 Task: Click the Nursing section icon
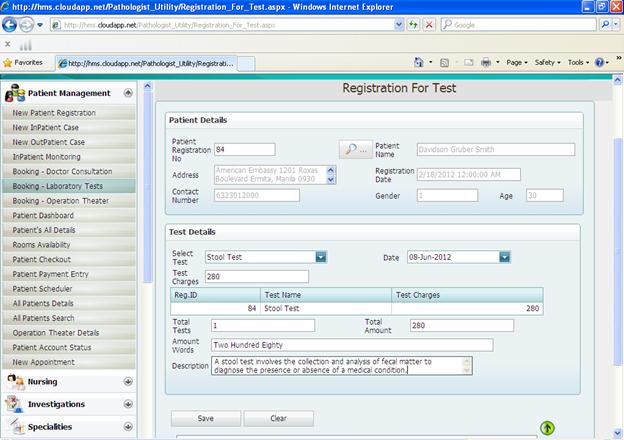[x=14, y=382]
